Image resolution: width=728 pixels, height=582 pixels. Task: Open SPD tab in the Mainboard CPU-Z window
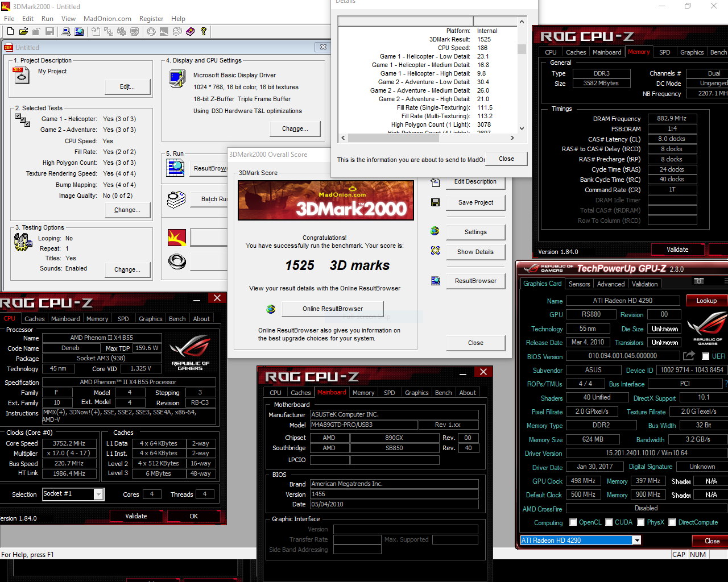coord(389,393)
